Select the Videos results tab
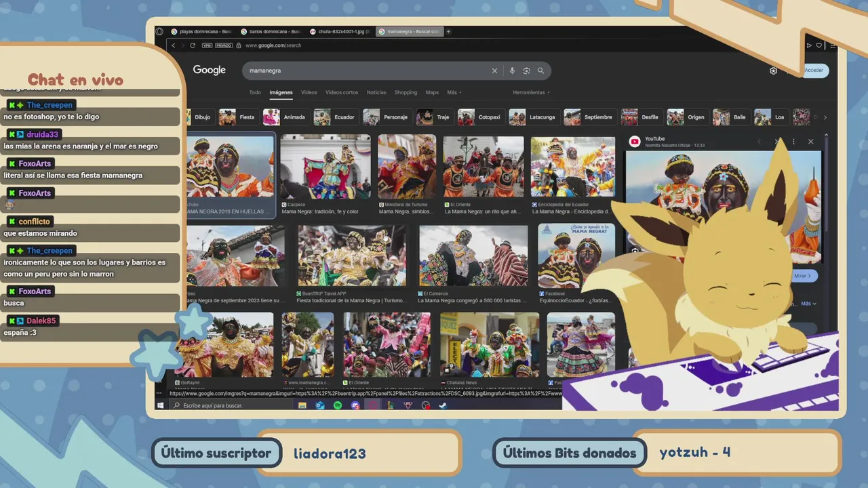Image resolution: width=868 pixels, height=488 pixels. pos(309,92)
